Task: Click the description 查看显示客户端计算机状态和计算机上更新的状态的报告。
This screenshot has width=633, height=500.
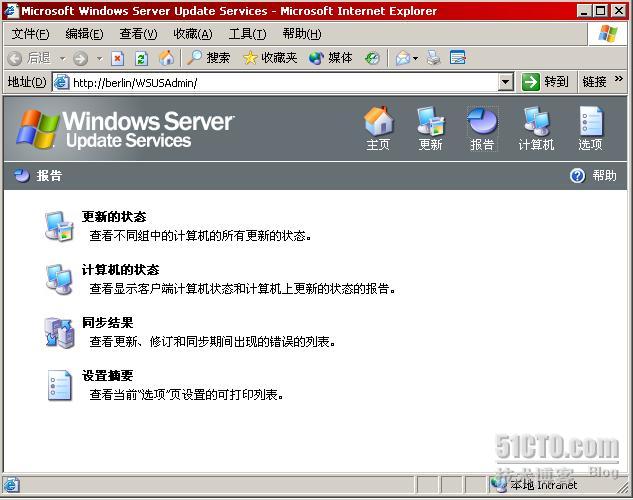Action: point(243,289)
